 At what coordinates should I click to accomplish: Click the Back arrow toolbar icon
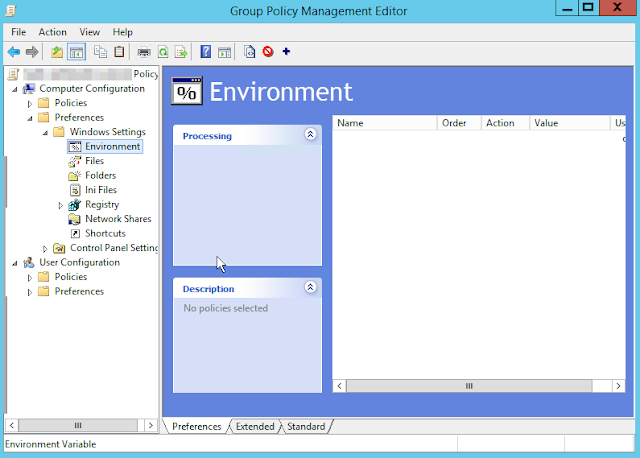14,52
